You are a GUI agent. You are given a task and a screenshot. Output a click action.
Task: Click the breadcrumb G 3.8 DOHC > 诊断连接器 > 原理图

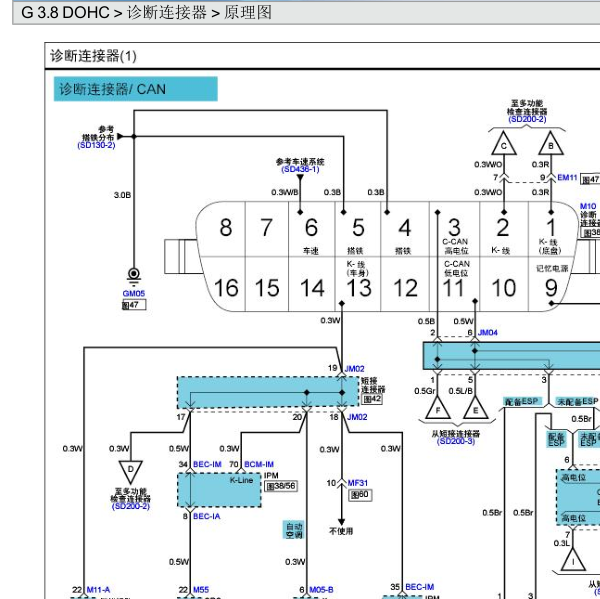click(146, 12)
